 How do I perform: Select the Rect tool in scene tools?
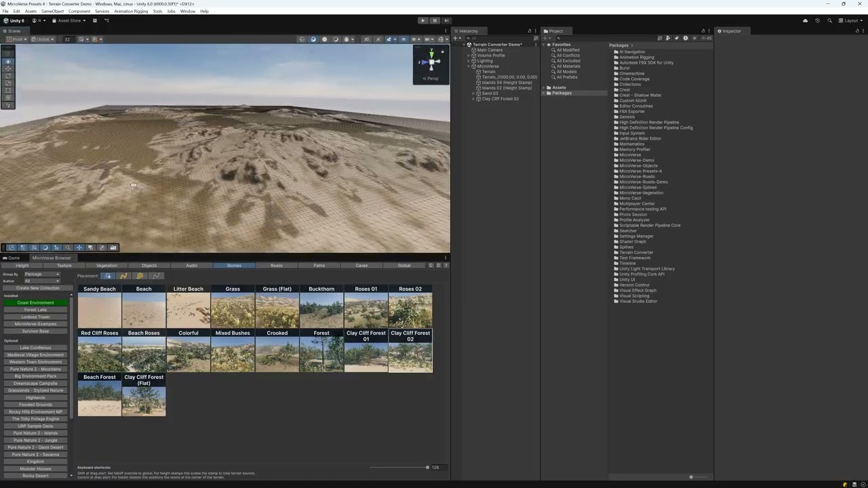[x=8, y=90]
